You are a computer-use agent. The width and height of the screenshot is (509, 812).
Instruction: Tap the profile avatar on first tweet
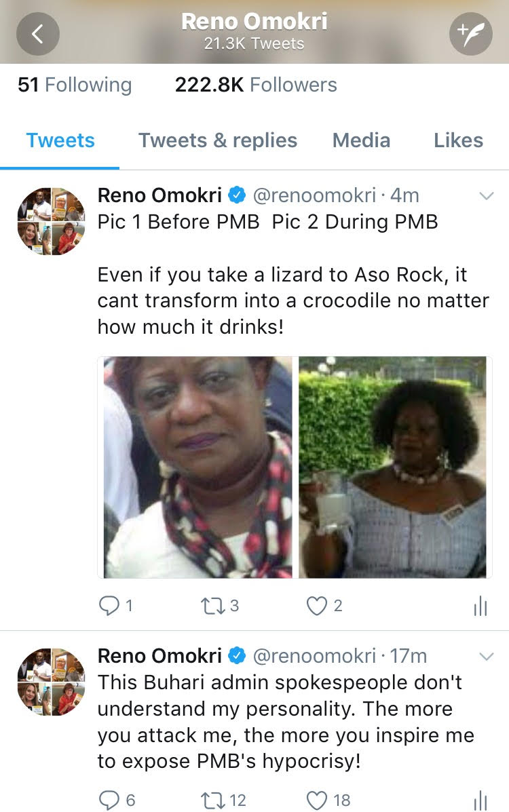coord(52,221)
